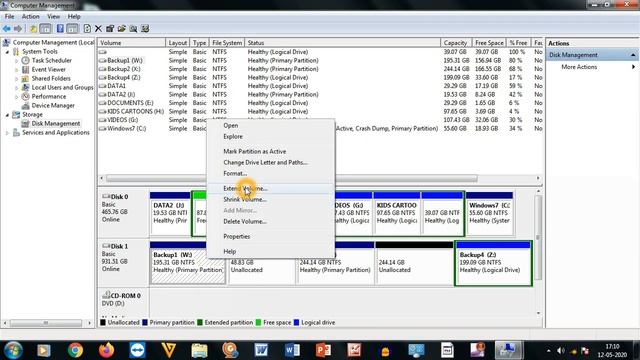Open Firefox from the taskbar
640x360 pixels.
(106, 350)
